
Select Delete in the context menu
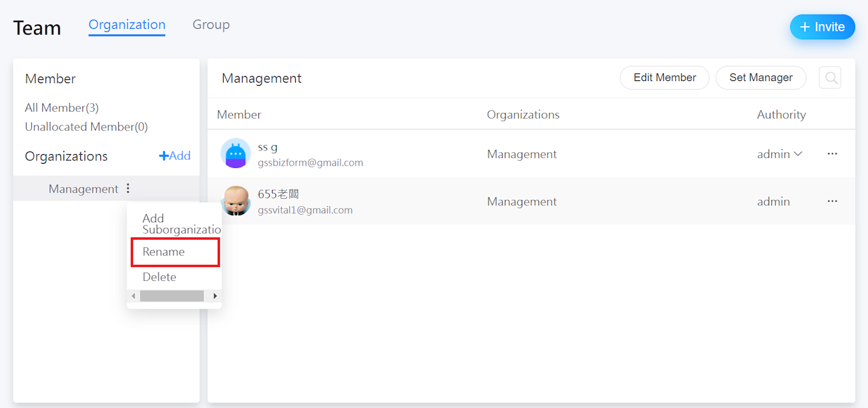(x=160, y=277)
